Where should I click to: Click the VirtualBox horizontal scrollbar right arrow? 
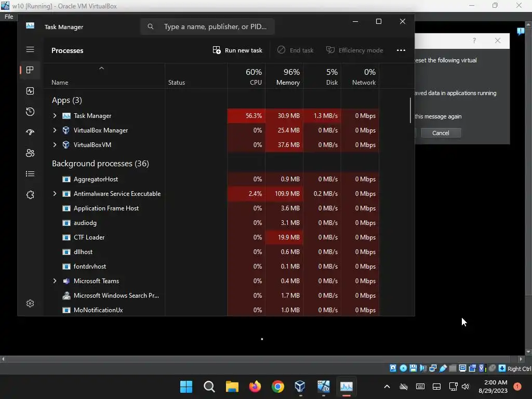(x=521, y=358)
